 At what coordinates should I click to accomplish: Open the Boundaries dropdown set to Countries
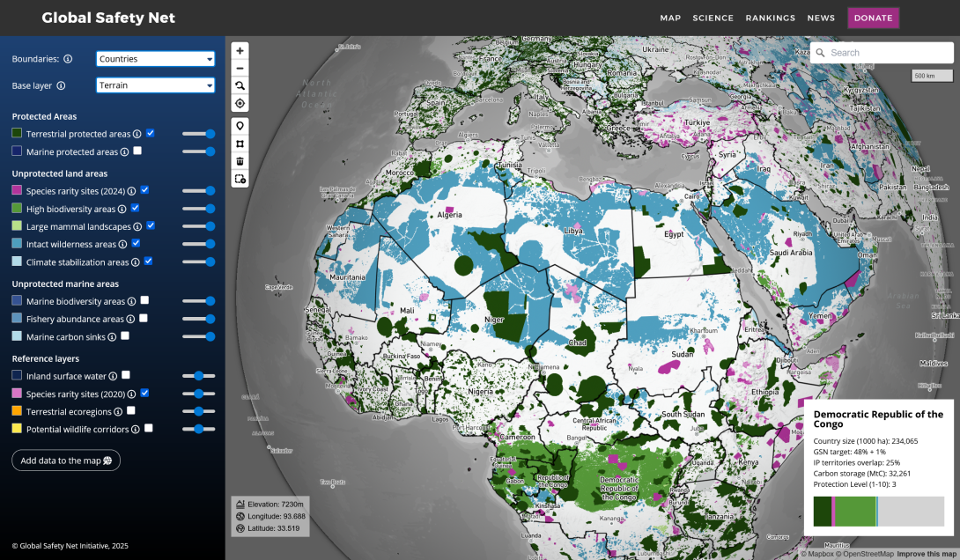pyautogui.click(x=156, y=59)
